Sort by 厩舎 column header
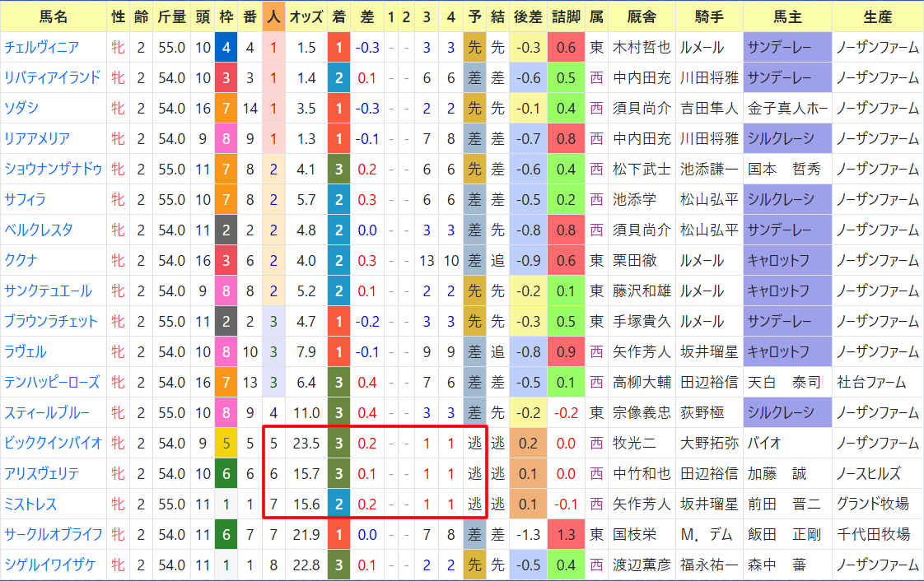The height and width of the screenshot is (581, 924). (x=642, y=16)
